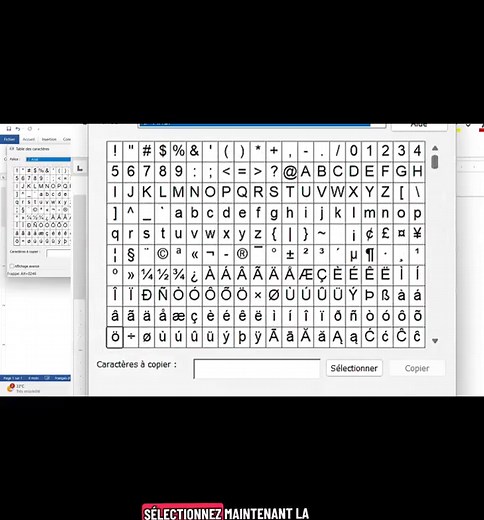Select the plus-minus ± cell

[290, 254]
